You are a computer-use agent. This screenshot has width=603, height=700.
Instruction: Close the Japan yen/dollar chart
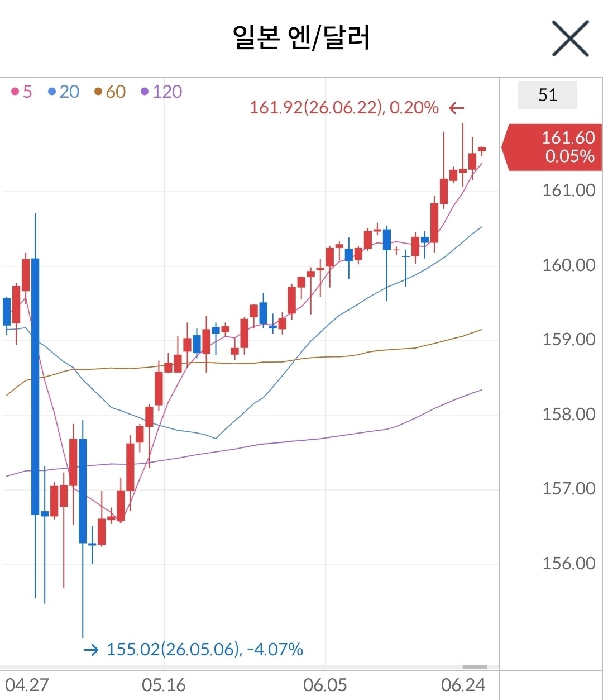571,38
